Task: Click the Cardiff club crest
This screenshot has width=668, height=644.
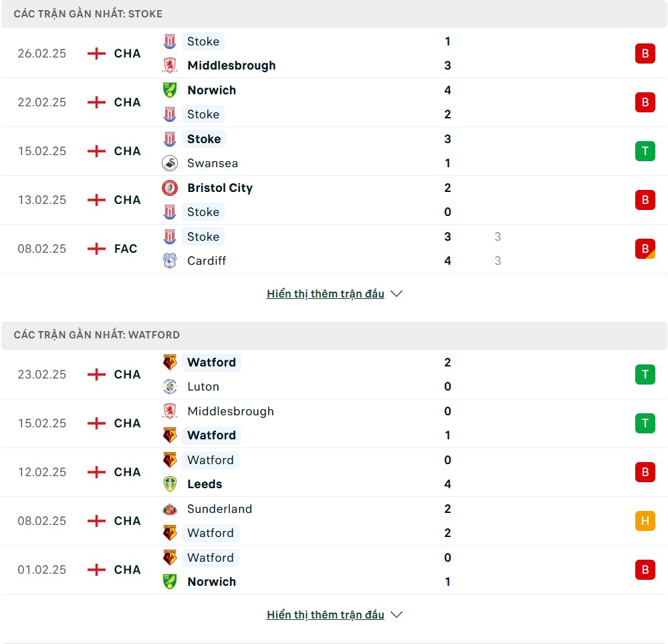Action: pyautogui.click(x=170, y=261)
